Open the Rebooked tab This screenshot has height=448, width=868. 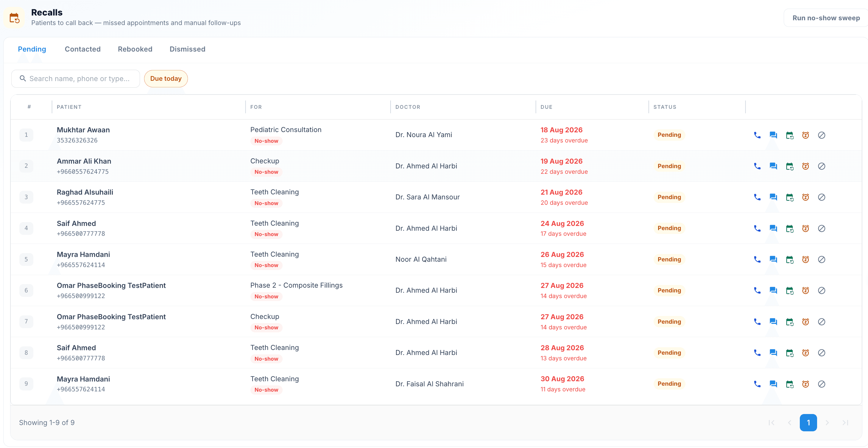pos(135,49)
